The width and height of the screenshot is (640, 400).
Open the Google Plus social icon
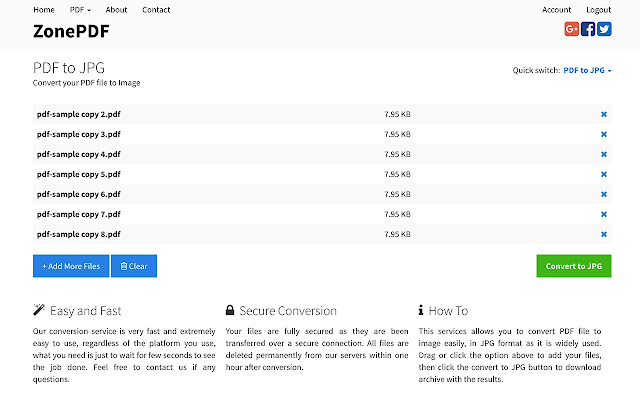click(571, 29)
